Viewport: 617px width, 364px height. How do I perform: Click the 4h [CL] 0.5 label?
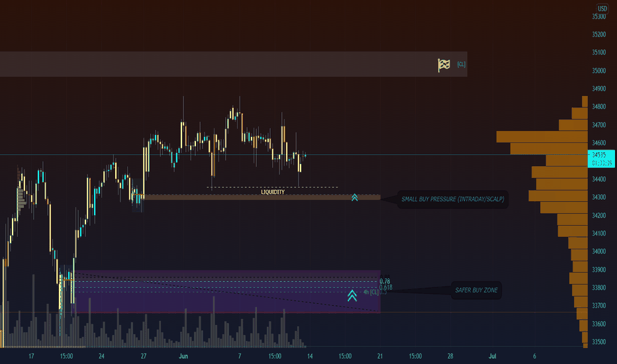tap(375, 292)
